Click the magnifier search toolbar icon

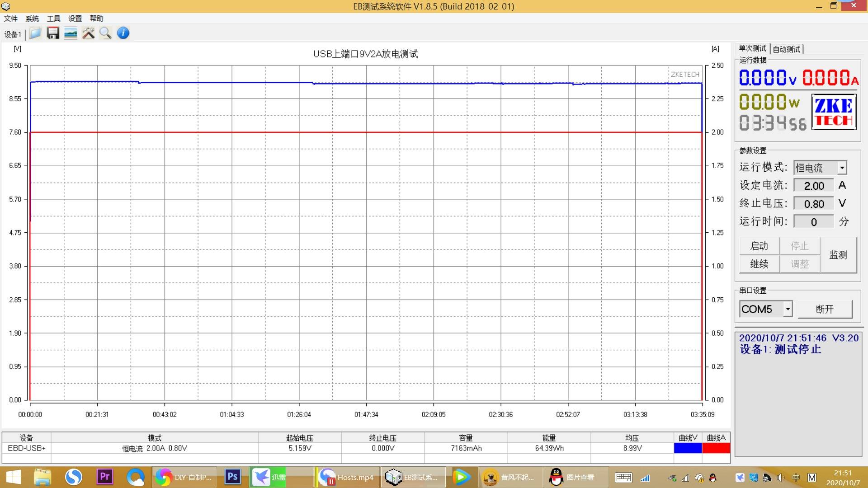click(x=105, y=33)
